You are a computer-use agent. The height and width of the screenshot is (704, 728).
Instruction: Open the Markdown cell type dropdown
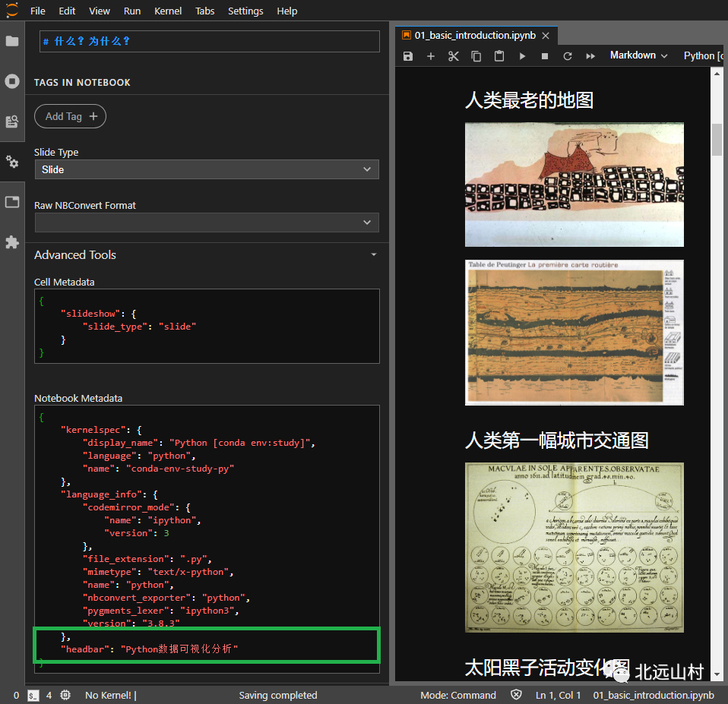[638, 55]
